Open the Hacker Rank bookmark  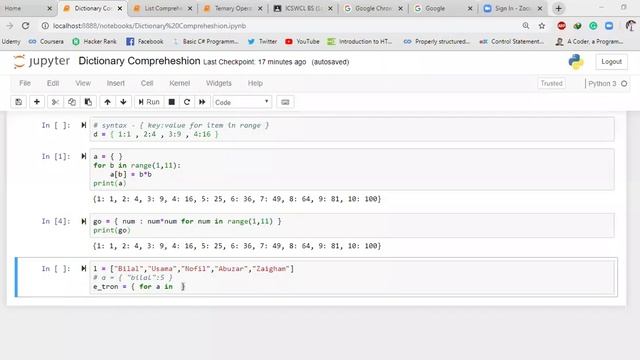[94, 41]
